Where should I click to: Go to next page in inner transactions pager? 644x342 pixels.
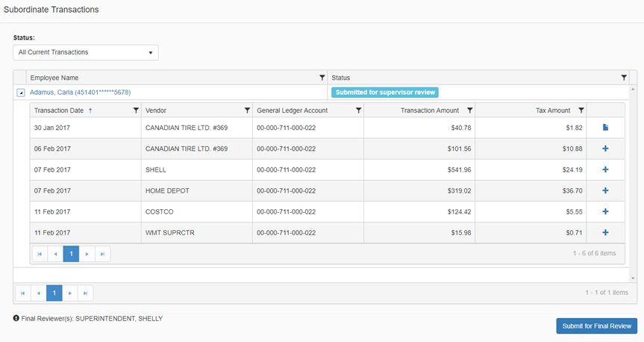coord(87,254)
